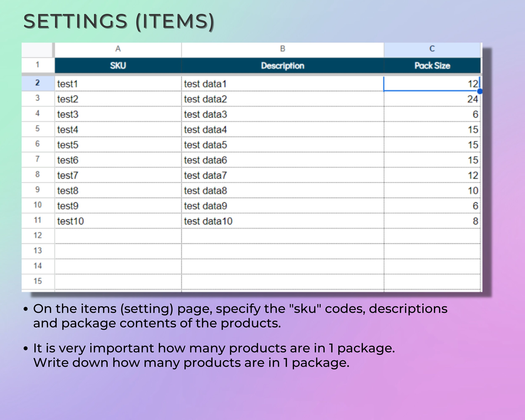
Task: Select column header B
Action: (x=282, y=49)
